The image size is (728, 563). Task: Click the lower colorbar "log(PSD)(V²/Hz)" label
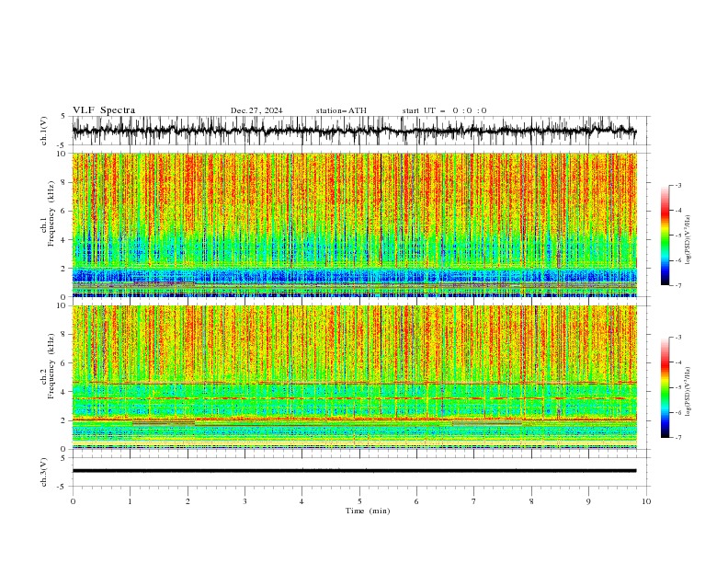(x=688, y=392)
